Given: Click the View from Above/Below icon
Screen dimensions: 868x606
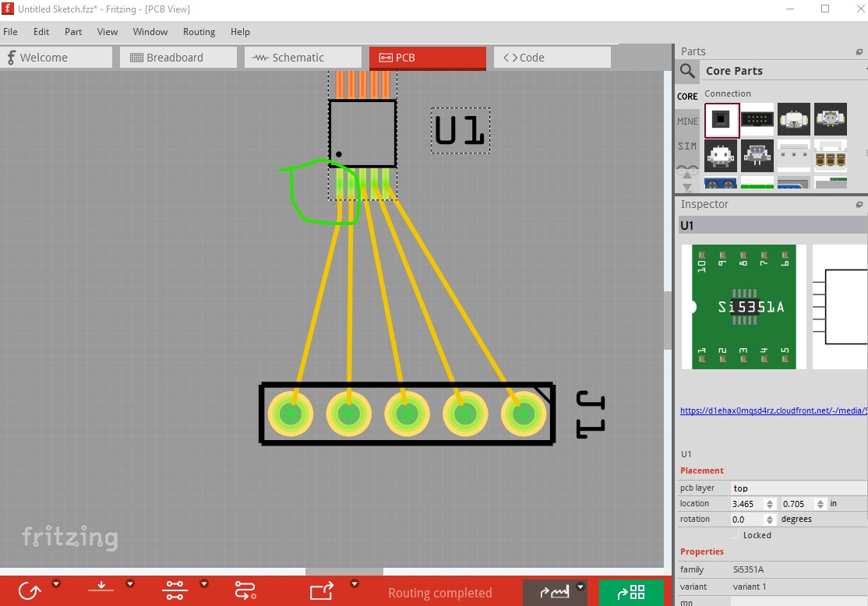Looking at the screenshot, I should [x=101, y=588].
